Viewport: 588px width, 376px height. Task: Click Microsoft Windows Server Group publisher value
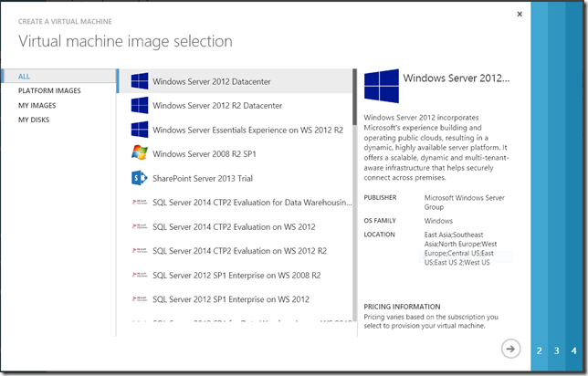pos(464,203)
